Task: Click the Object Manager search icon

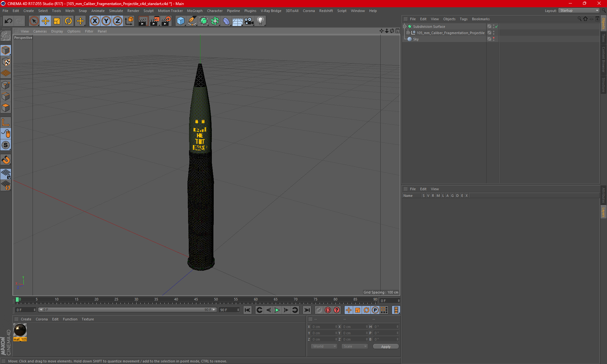Action: [579, 19]
